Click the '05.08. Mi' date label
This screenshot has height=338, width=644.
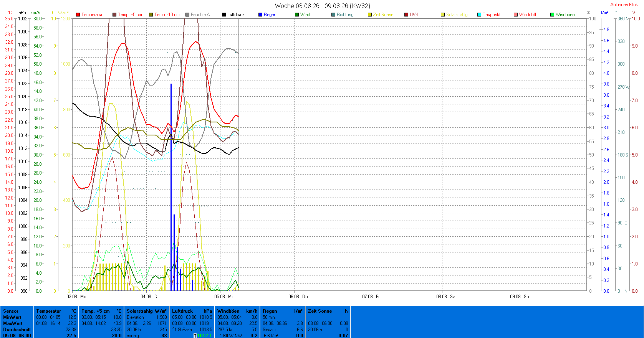[x=223, y=297]
